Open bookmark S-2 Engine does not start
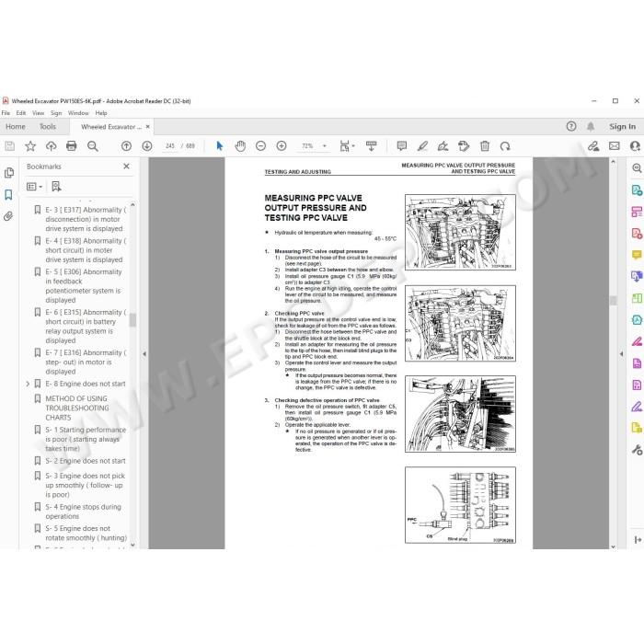 tap(86, 461)
